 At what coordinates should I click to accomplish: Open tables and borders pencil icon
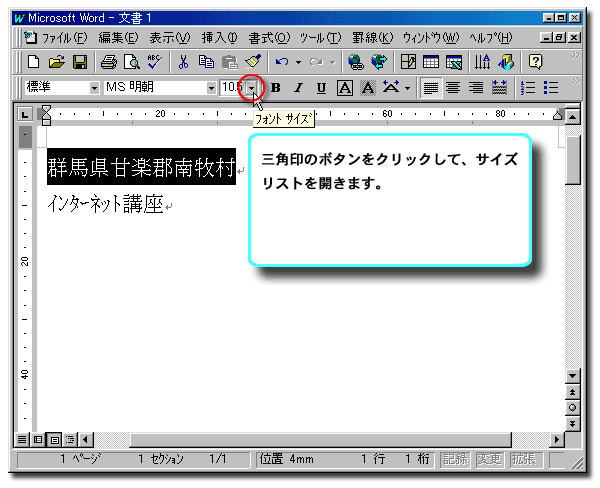408,62
